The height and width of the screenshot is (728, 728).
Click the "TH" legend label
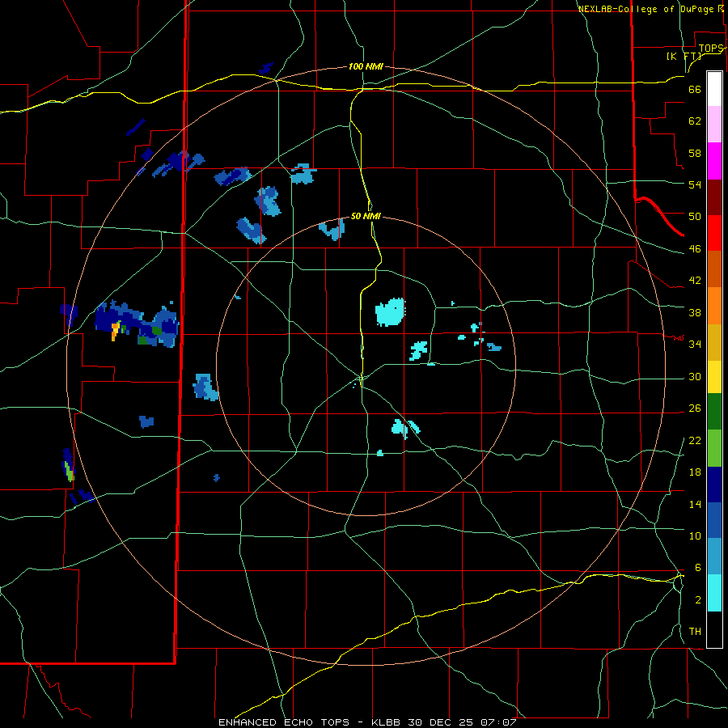695,632
